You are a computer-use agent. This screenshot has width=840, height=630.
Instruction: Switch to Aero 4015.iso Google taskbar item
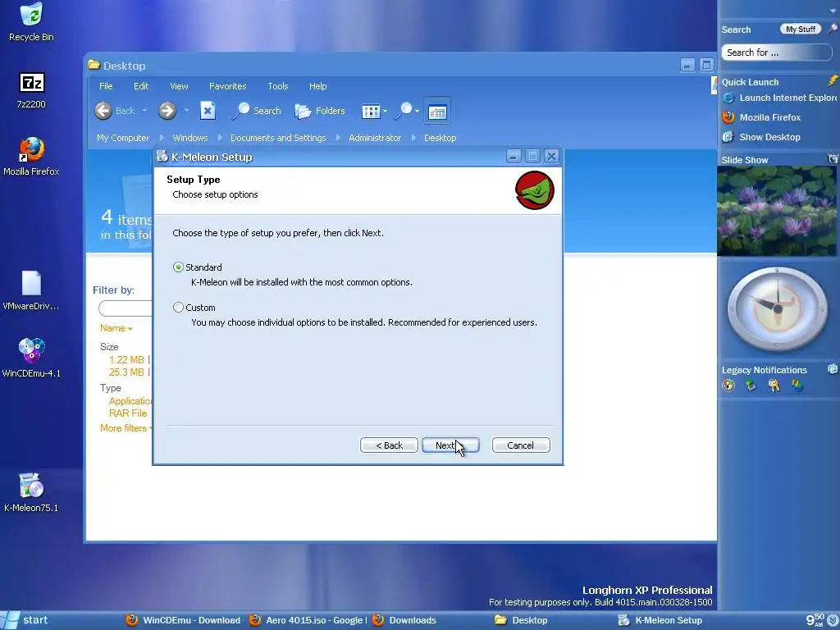[x=308, y=620]
